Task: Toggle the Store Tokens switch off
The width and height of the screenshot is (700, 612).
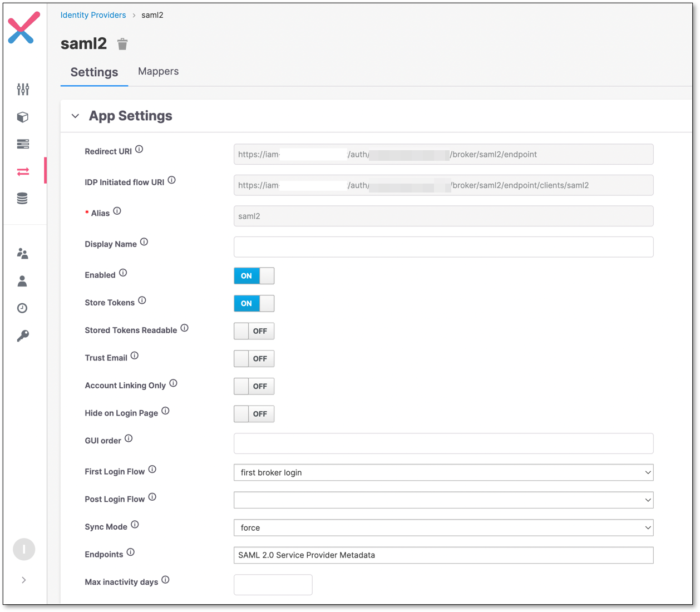Action: pyautogui.click(x=254, y=303)
